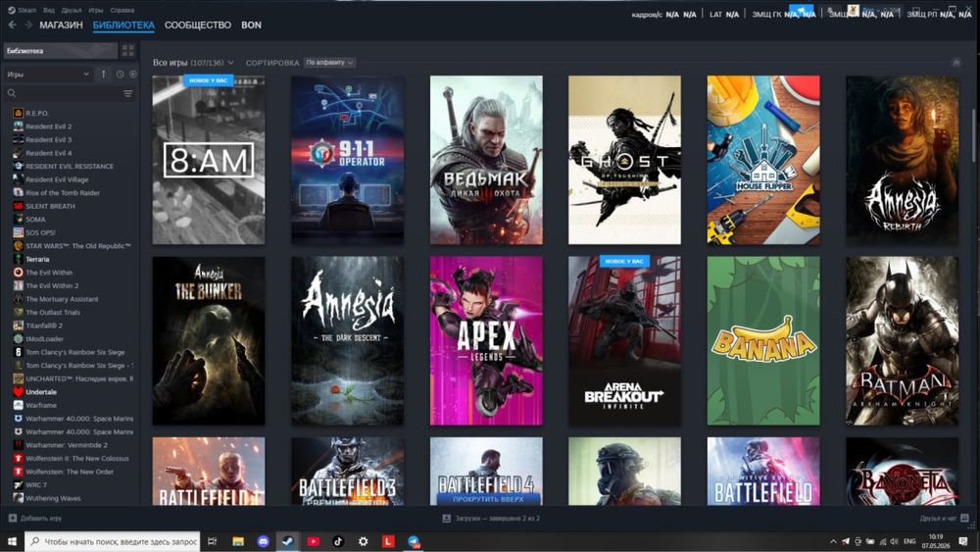This screenshot has width=980, height=552.
Task: Select Titanfall® 2 in sidebar
Action: click(44, 326)
